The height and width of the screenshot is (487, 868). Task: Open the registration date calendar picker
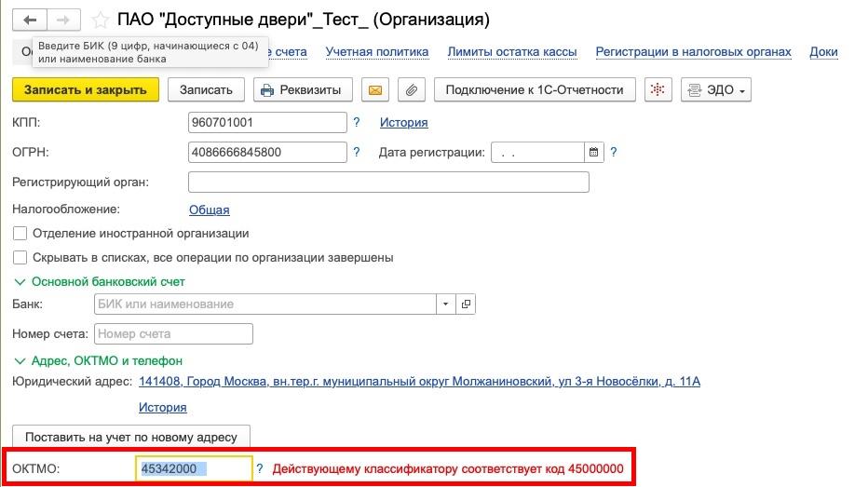pos(594,153)
